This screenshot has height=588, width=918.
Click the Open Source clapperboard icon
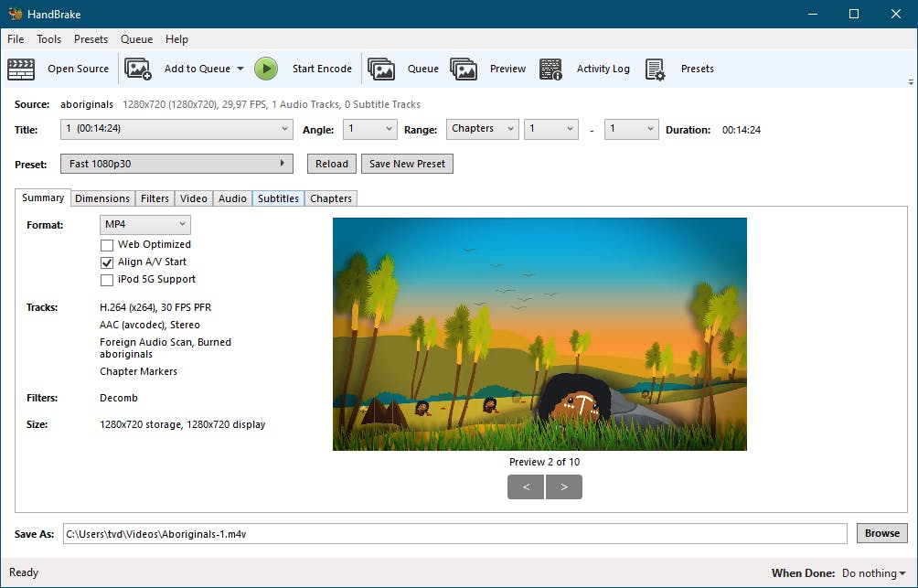(21, 69)
